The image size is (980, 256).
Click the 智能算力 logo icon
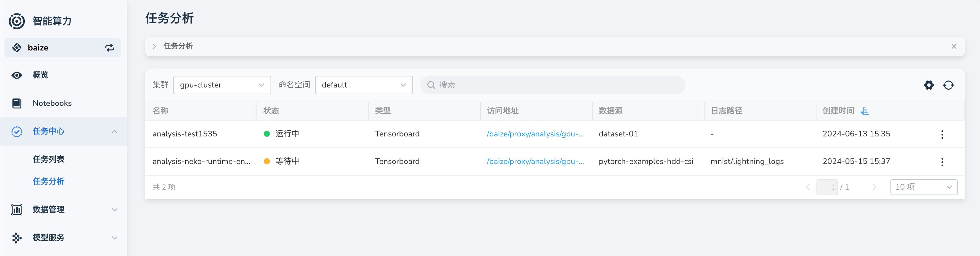(17, 21)
